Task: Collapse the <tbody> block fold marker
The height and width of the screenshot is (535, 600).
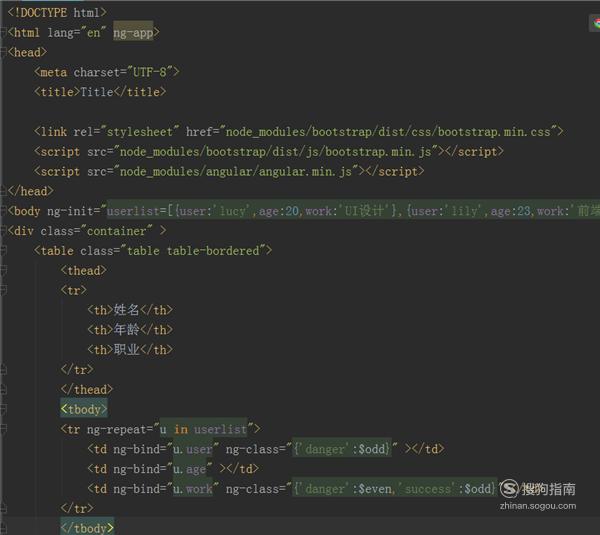Action: (x=3, y=409)
